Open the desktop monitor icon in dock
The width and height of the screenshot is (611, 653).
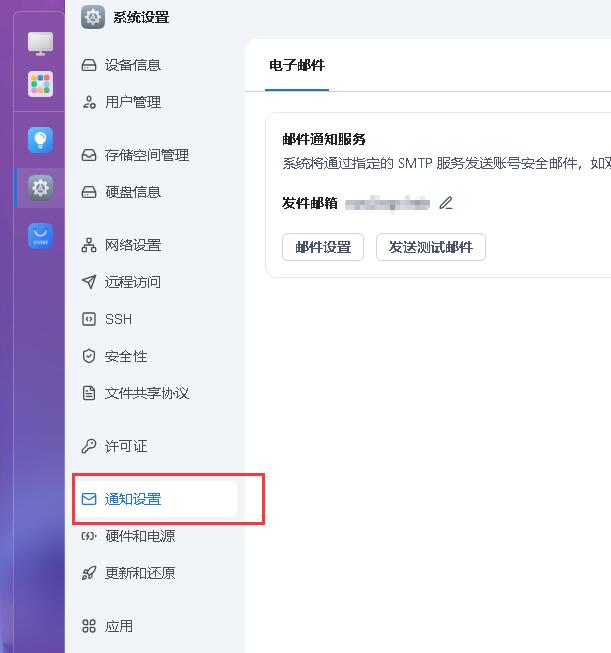[40, 43]
